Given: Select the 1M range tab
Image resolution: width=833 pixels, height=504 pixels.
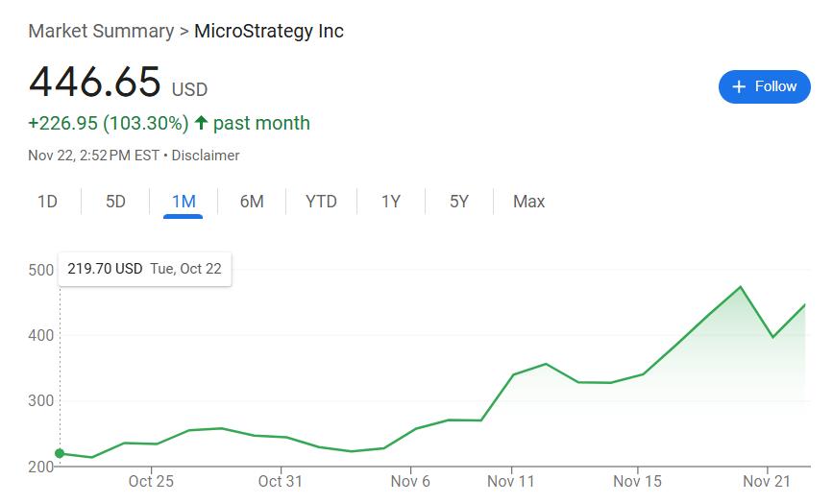Looking at the screenshot, I should tap(184, 202).
